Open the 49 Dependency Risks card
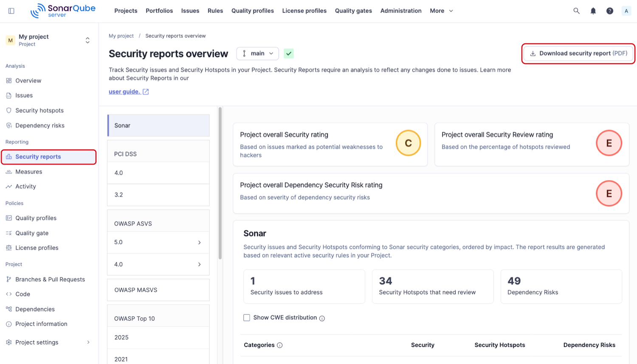 tap(561, 286)
